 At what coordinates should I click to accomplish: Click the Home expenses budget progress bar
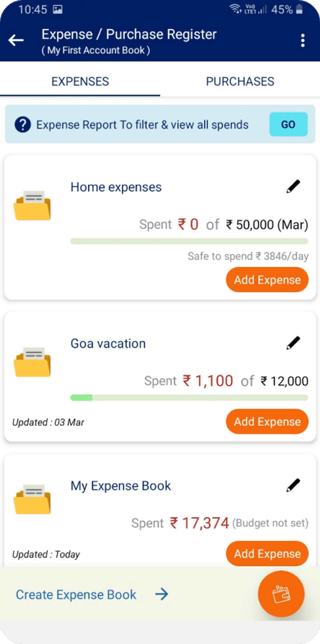(x=189, y=241)
